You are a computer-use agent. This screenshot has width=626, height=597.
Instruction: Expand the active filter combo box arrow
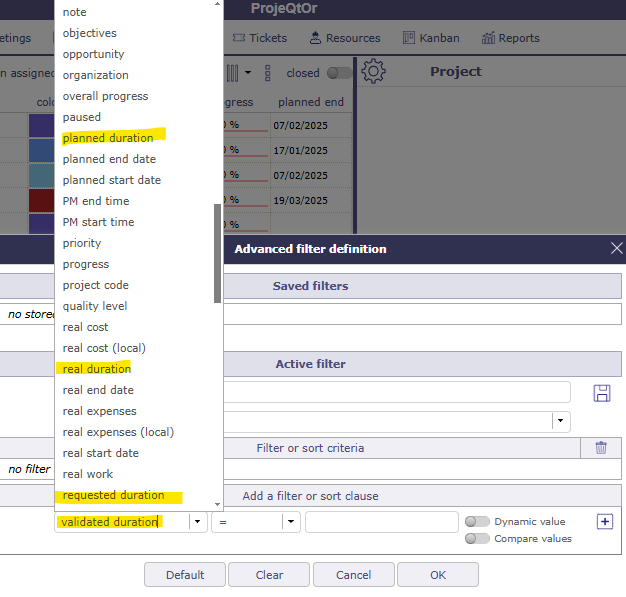click(561, 421)
